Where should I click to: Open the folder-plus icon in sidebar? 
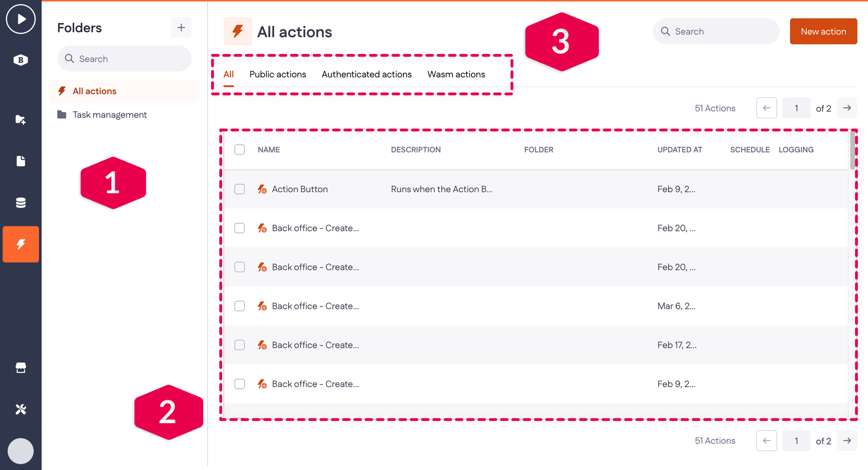tap(20, 120)
